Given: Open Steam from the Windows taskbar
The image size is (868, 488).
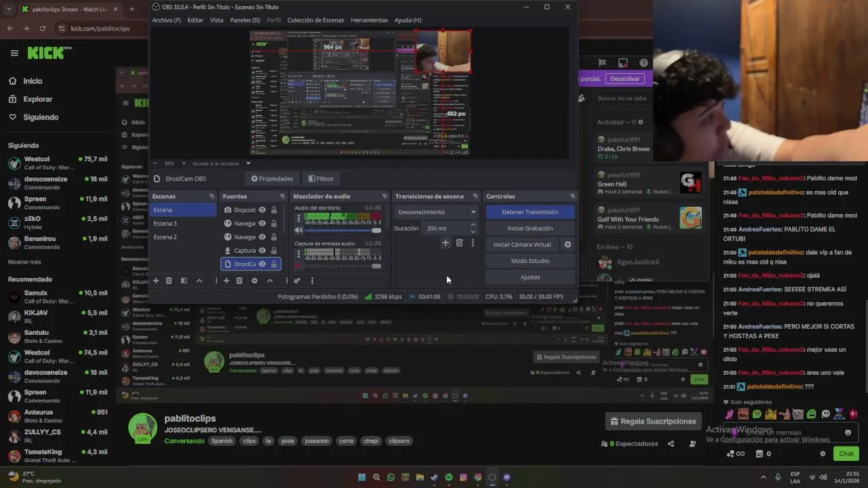Looking at the screenshot, I should click(434, 477).
